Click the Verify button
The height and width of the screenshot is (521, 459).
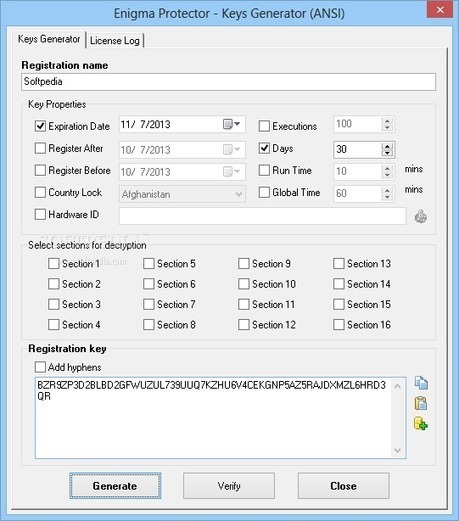tap(229, 486)
